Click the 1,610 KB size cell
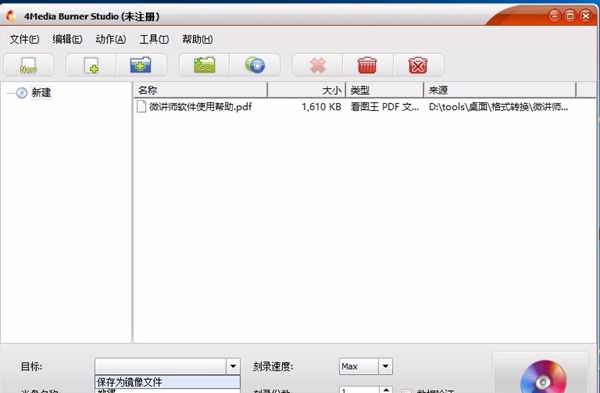This screenshot has height=393, width=600. click(x=321, y=107)
